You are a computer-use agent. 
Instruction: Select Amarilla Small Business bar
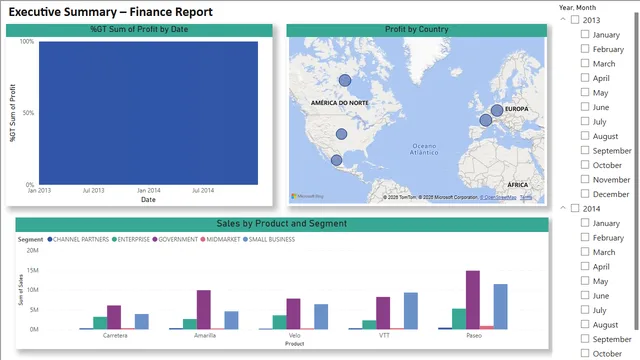point(231,320)
